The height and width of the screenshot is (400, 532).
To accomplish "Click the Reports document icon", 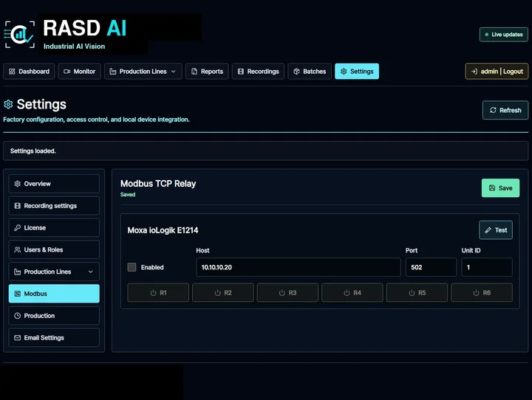I will [194, 72].
